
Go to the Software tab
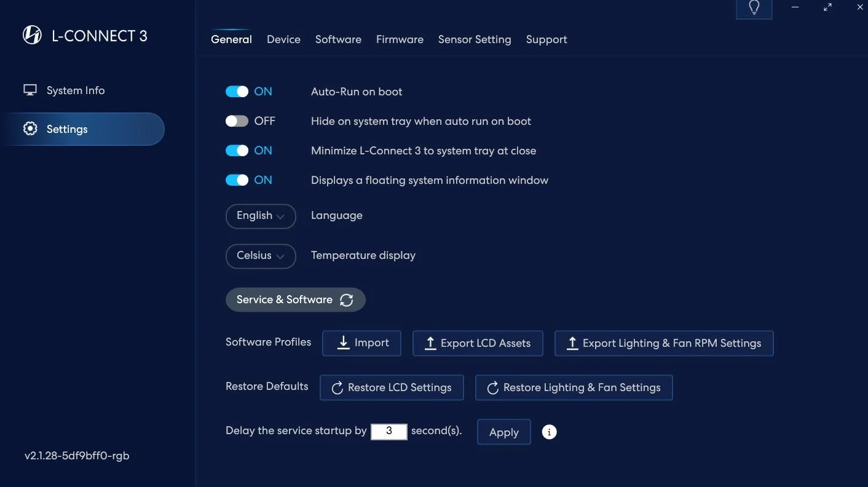338,39
